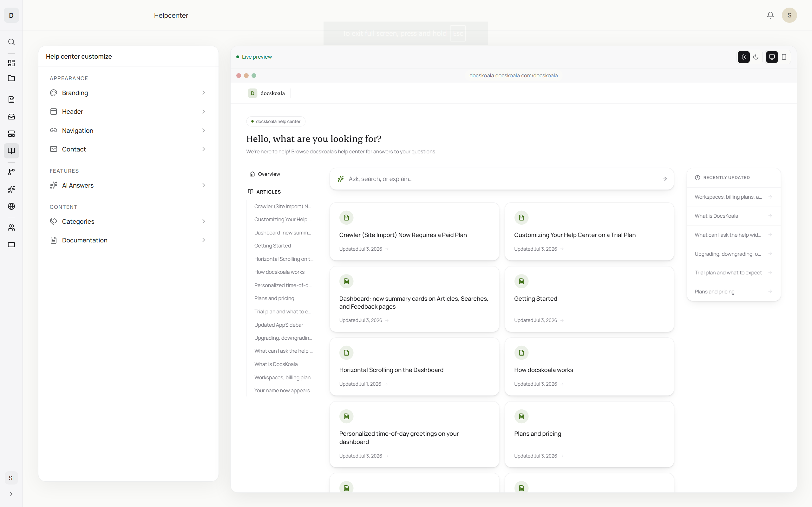Click the Ask, search, or explain field
This screenshot has width=812, height=507.
[x=501, y=179]
